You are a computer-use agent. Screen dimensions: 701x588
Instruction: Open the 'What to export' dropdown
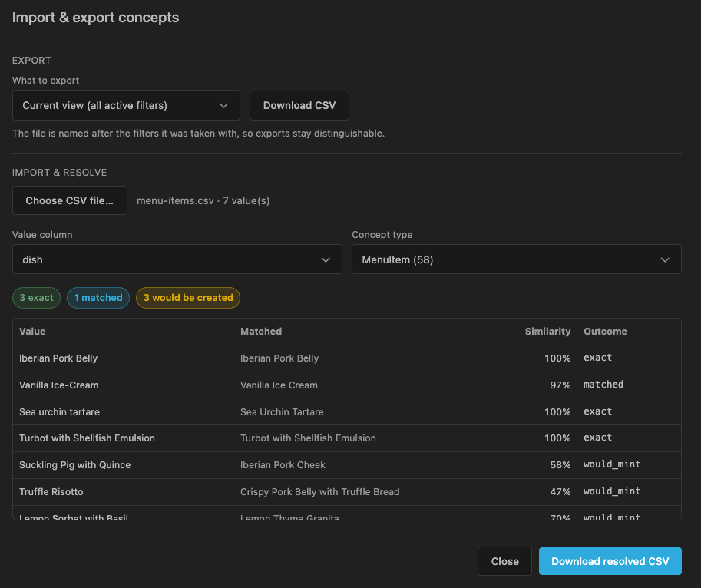click(126, 105)
